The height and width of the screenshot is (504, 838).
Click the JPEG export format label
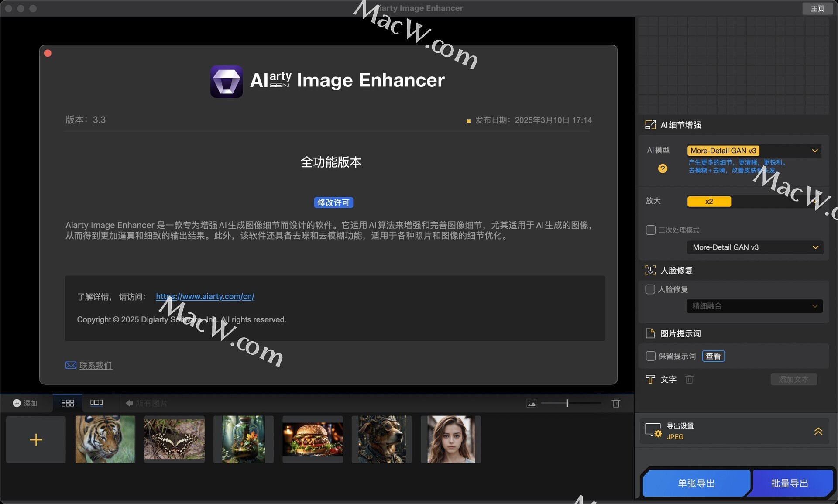click(x=675, y=437)
